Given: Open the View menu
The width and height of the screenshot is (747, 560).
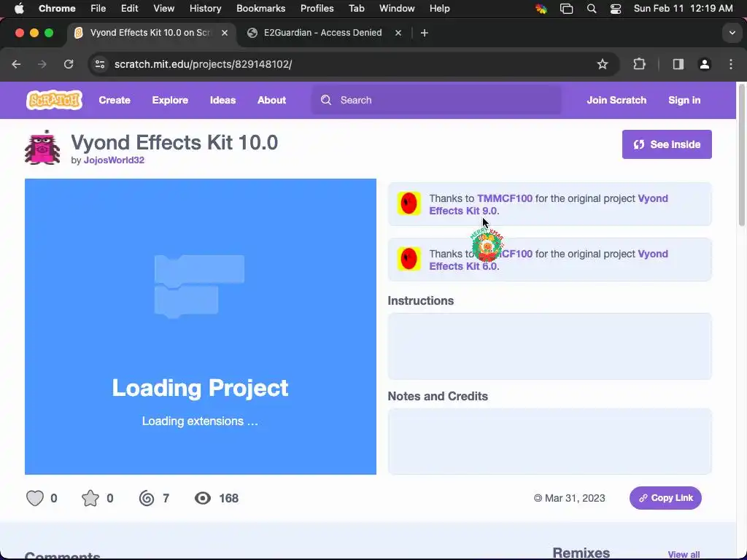Looking at the screenshot, I should [x=163, y=8].
